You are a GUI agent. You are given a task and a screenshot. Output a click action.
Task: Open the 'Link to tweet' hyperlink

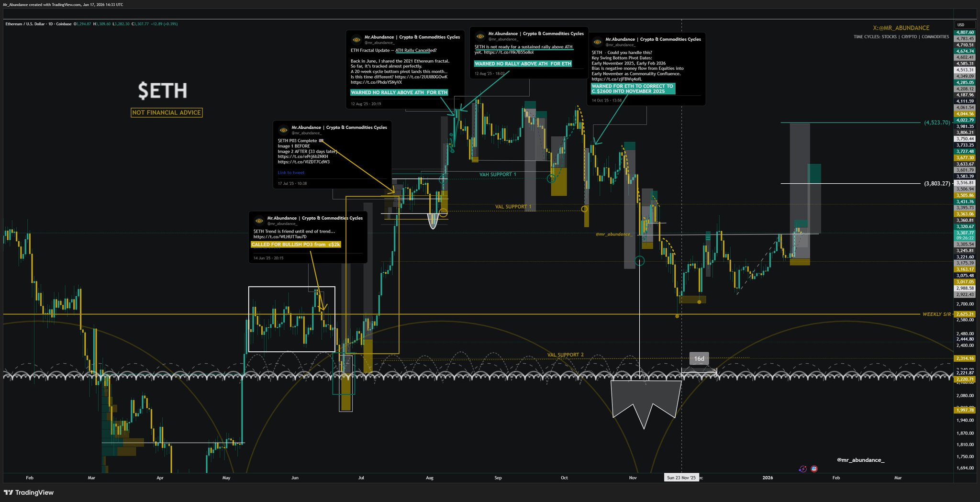(x=291, y=173)
